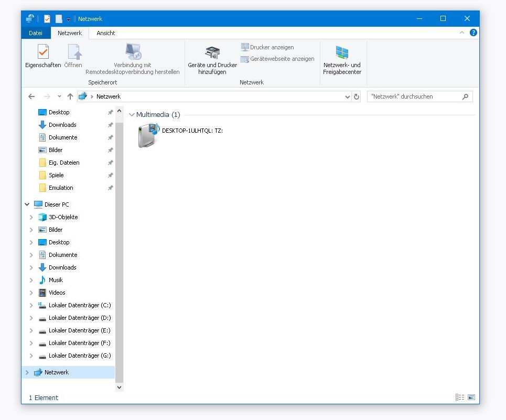Image resolution: width=506 pixels, height=420 pixels.
Task: Select Netzwerk in the navigation tree
Action: [x=56, y=372]
